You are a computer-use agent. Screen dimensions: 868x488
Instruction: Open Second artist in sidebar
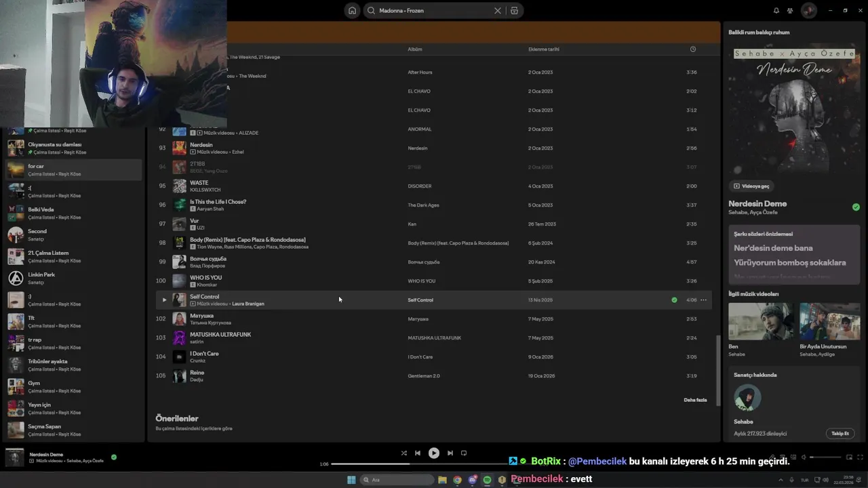pos(74,235)
